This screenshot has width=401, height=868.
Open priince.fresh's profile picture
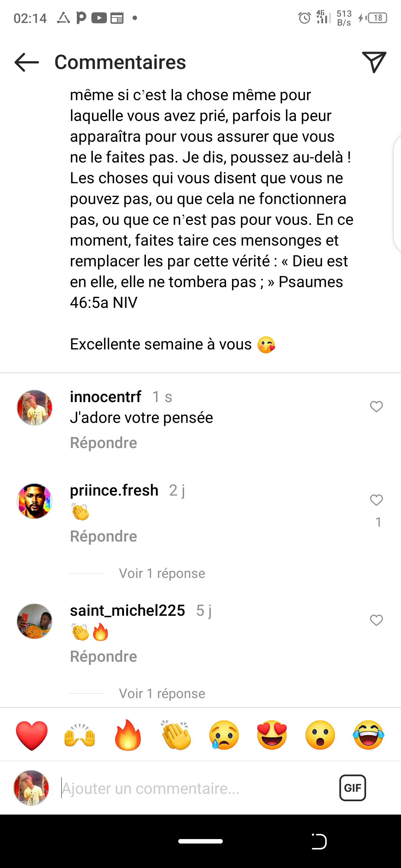[35, 501]
